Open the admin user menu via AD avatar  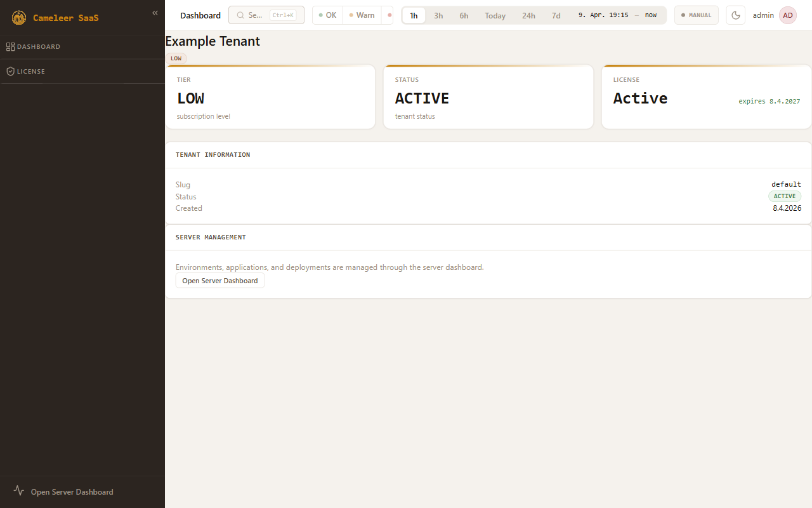(787, 15)
